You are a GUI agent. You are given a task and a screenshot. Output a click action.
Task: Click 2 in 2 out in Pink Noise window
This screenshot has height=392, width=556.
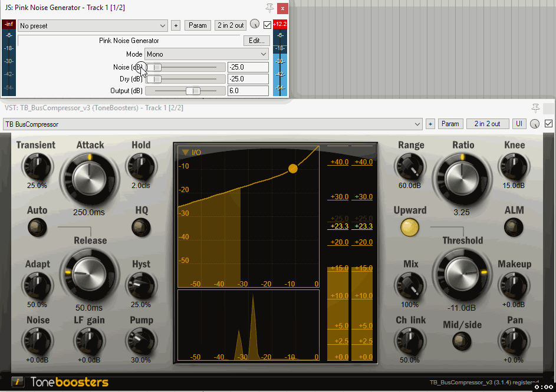(x=231, y=25)
